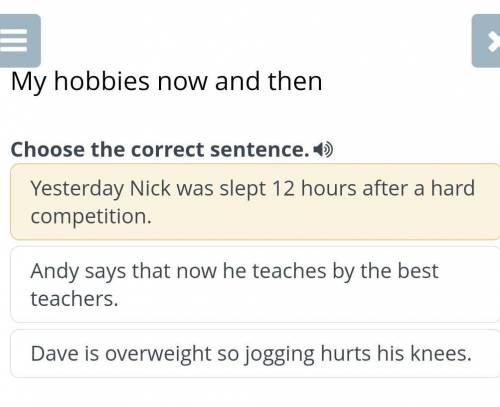This screenshot has height=407, width=500.
Task: Dismiss the lesson with the top-right cross button
Action: point(486,41)
